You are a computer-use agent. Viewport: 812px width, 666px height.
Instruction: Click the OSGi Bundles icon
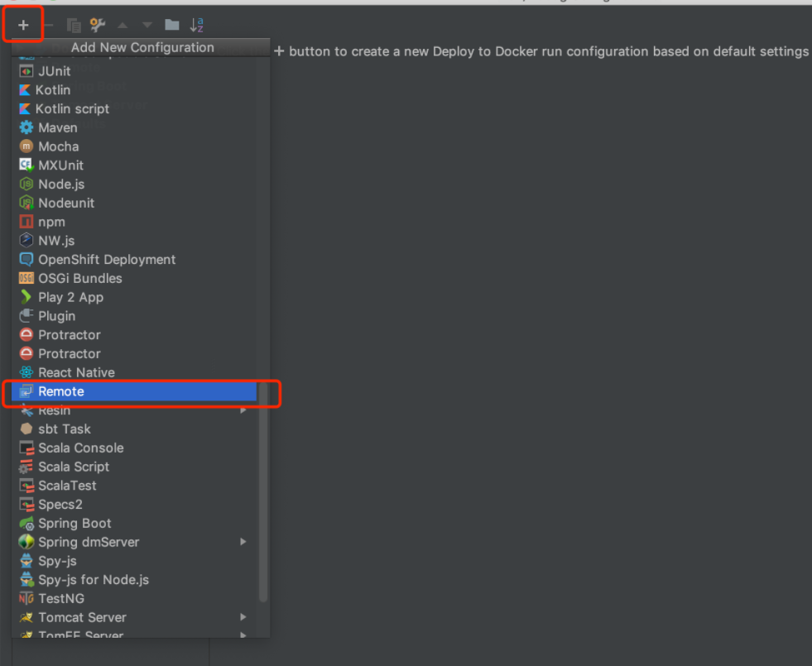[x=26, y=279]
